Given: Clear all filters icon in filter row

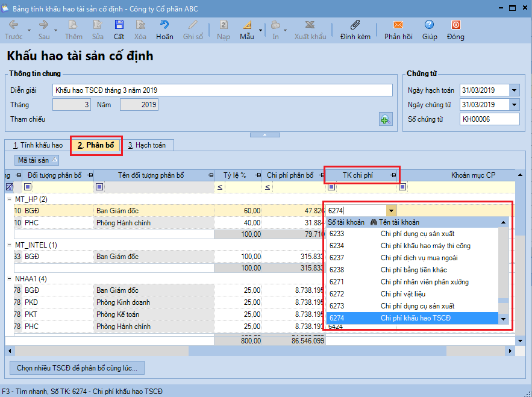Looking at the screenshot, I should tap(10, 187).
